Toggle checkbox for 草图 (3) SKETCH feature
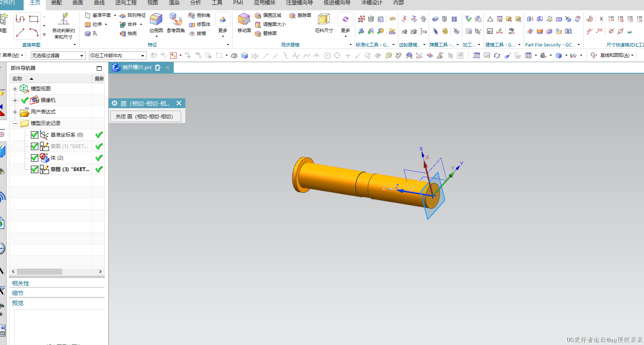This screenshot has height=345, width=644. [35, 169]
